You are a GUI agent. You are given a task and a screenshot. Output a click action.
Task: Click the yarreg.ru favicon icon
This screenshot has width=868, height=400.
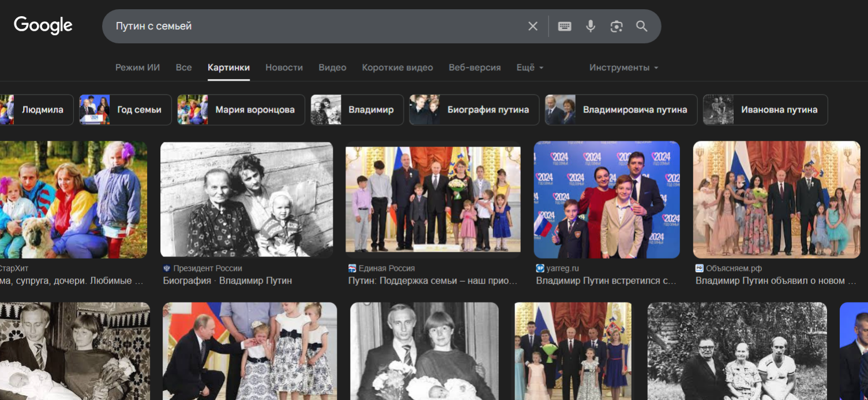(x=540, y=268)
